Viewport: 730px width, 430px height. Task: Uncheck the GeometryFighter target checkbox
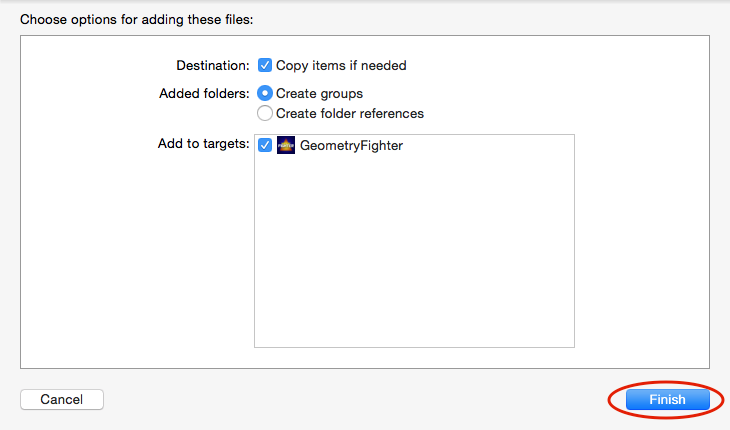[x=265, y=145]
